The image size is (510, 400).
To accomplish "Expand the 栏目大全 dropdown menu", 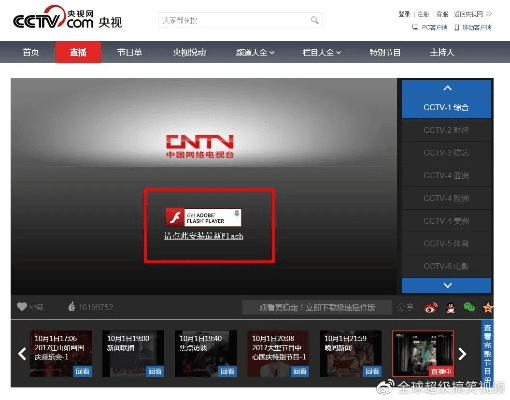I will (x=322, y=52).
